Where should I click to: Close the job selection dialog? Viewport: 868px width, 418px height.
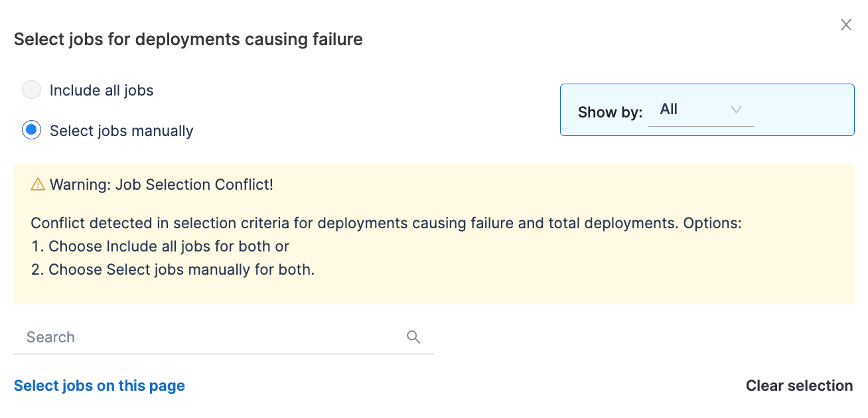coord(846,25)
